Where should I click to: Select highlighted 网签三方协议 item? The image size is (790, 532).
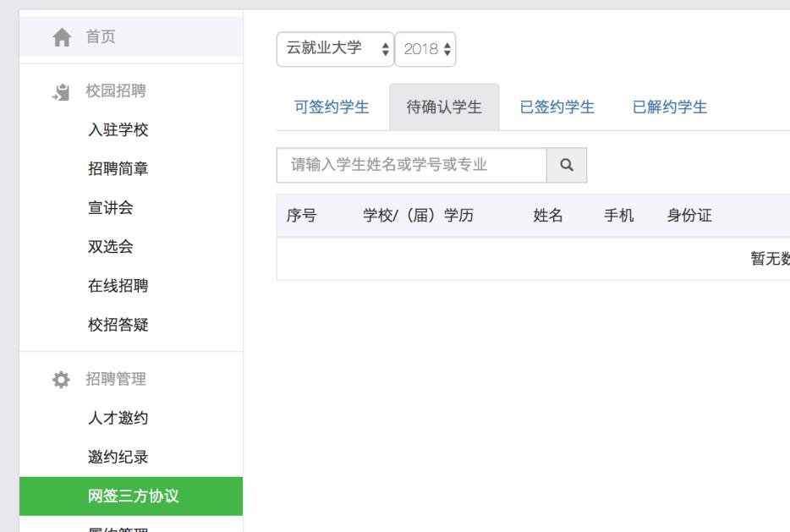coord(131,496)
